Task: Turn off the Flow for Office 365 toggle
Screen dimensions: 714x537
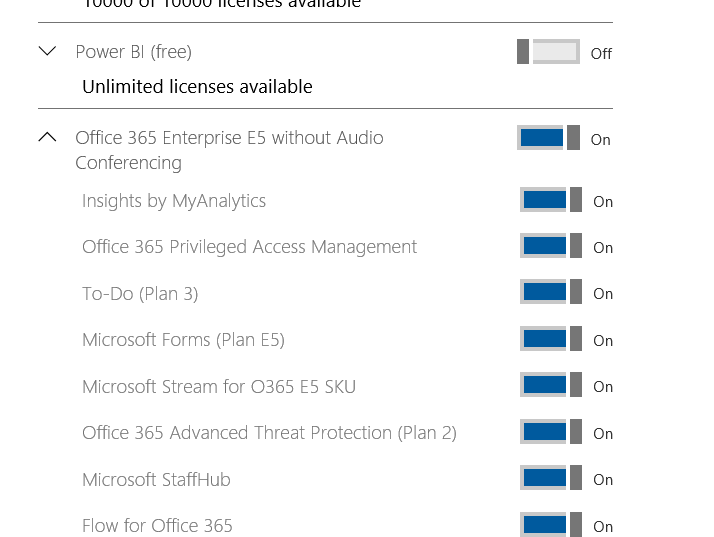Action: (x=550, y=525)
